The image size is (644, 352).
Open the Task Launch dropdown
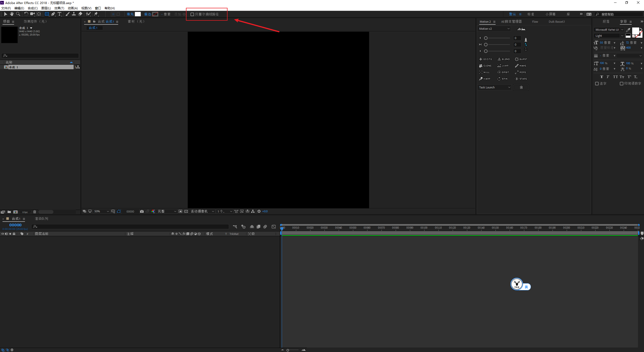click(x=495, y=87)
